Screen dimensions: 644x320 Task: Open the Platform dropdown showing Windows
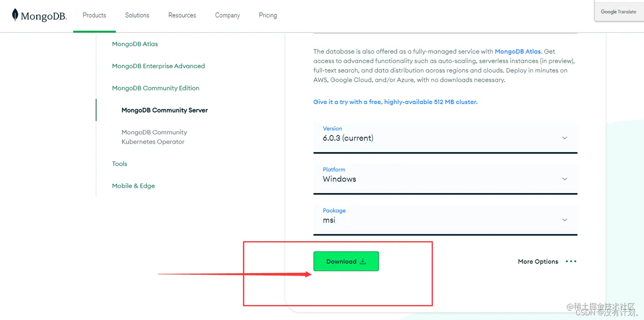(x=445, y=179)
